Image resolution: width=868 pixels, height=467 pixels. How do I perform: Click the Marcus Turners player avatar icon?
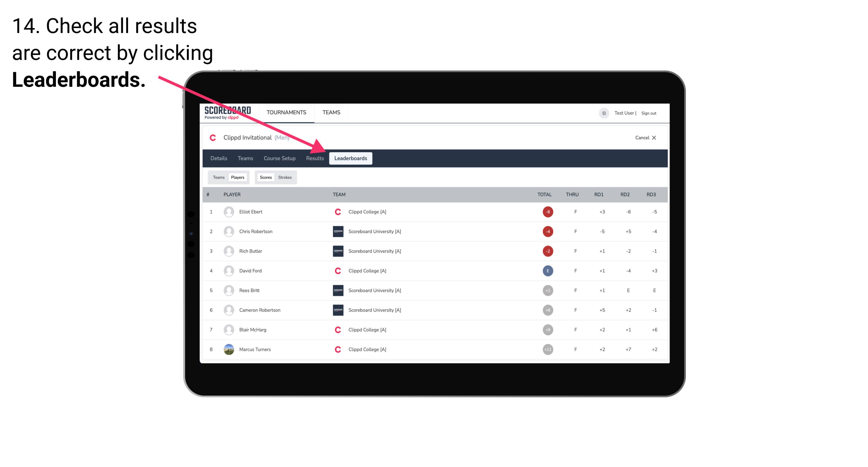coord(229,349)
